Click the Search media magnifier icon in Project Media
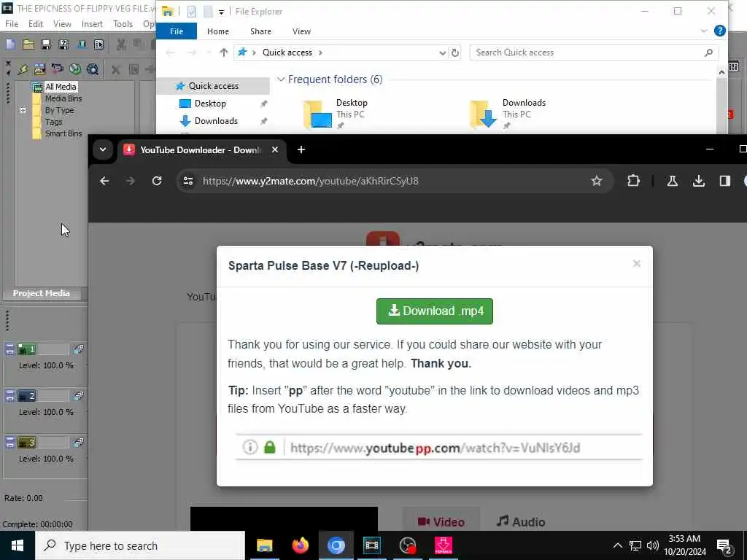The height and width of the screenshot is (560, 747). (x=93, y=69)
